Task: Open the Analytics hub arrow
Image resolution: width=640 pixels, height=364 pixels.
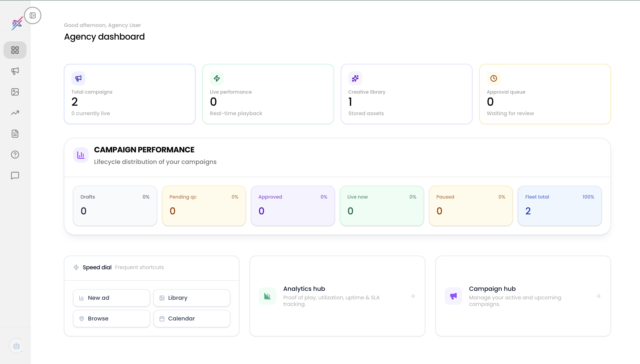Action: tap(413, 296)
